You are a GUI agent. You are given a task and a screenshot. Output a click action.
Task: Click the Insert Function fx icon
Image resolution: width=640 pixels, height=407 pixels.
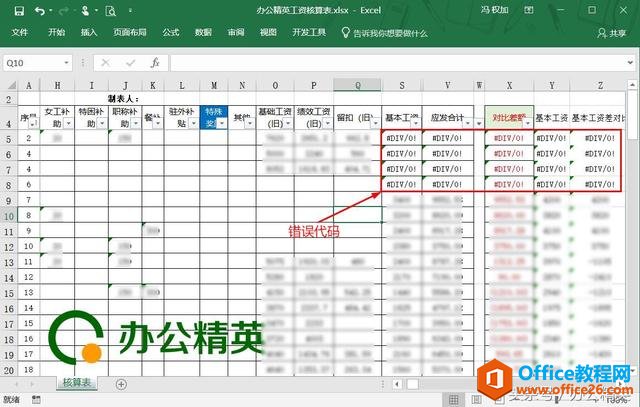pos(155,63)
